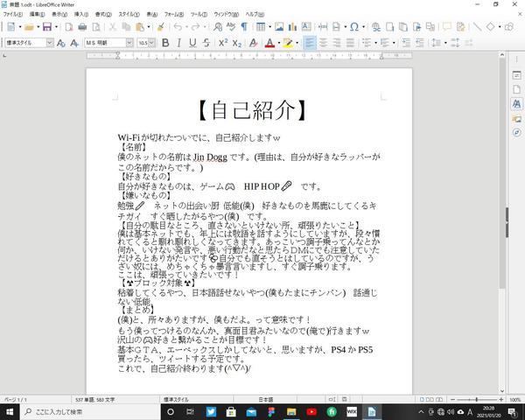The height and width of the screenshot is (420, 525).
Task: Open YouTube from the taskbar
Action: [x=311, y=411]
